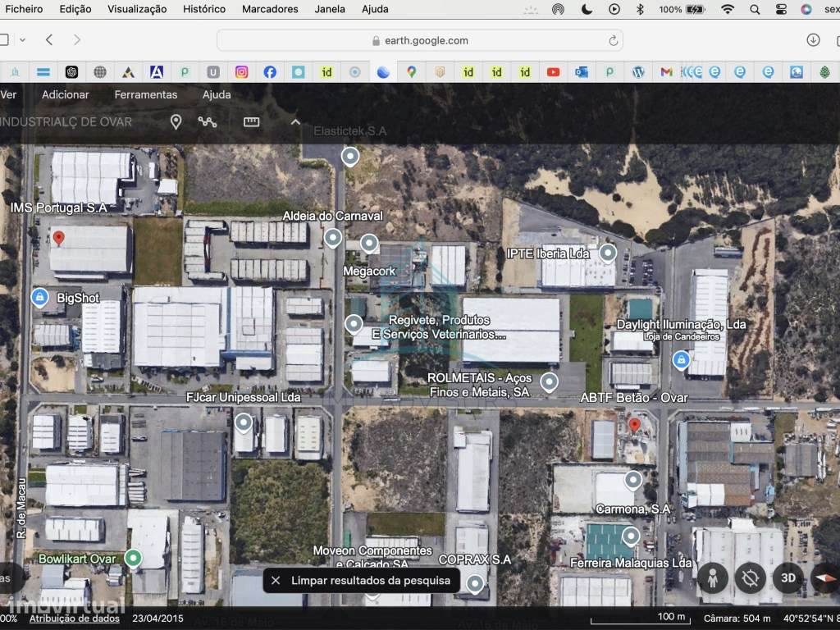Open the Google Maps pinned tab

[412, 72]
